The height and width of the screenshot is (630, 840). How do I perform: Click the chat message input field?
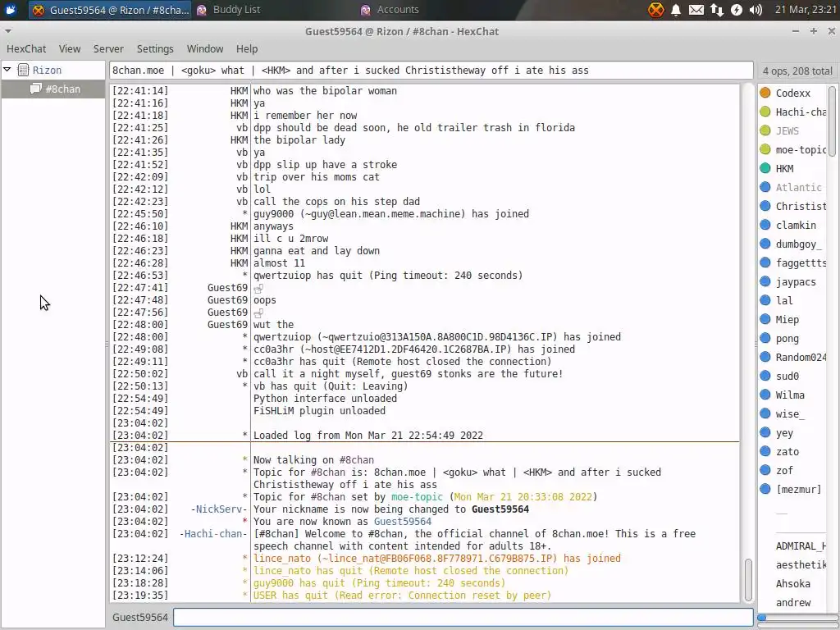point(463,617)
